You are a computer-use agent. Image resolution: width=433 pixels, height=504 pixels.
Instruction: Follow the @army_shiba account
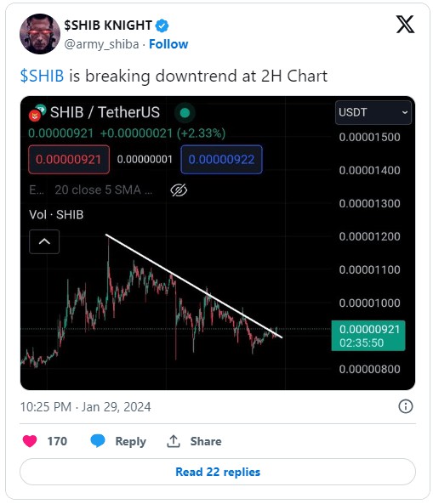tap(168, 44)
